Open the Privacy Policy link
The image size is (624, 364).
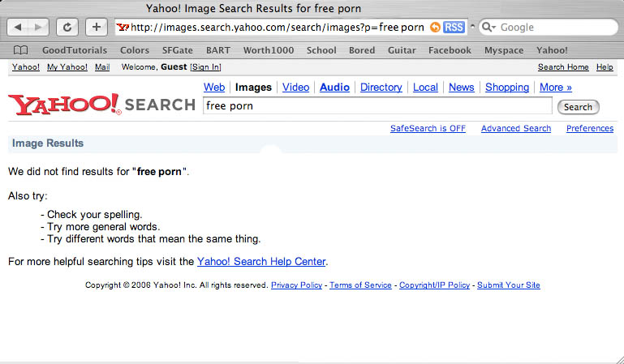point(296,285)
